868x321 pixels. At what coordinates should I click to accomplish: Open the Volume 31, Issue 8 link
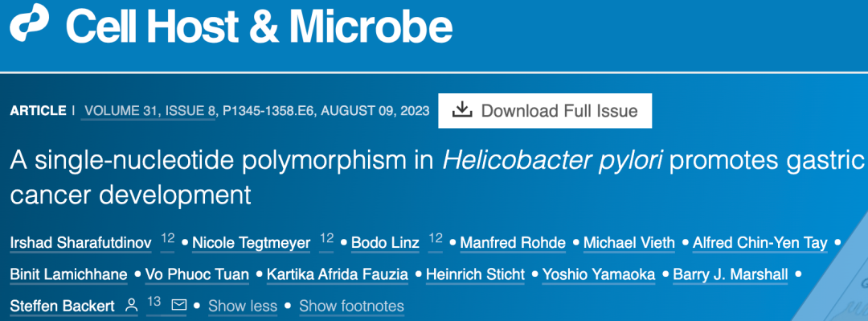pyautogui.click(x=149, y=111)
